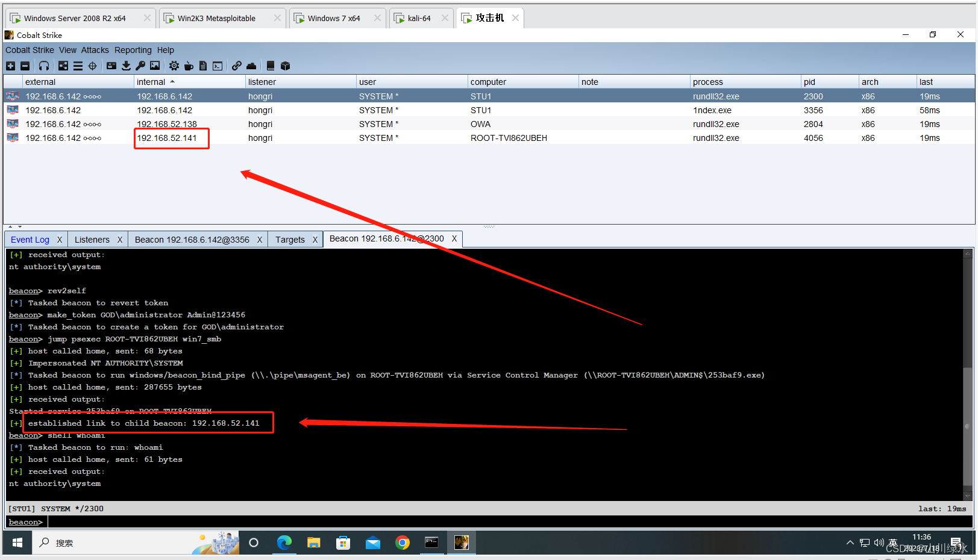
Task: Click the coffee cup Java applet icon
Action: coord(189,66)
